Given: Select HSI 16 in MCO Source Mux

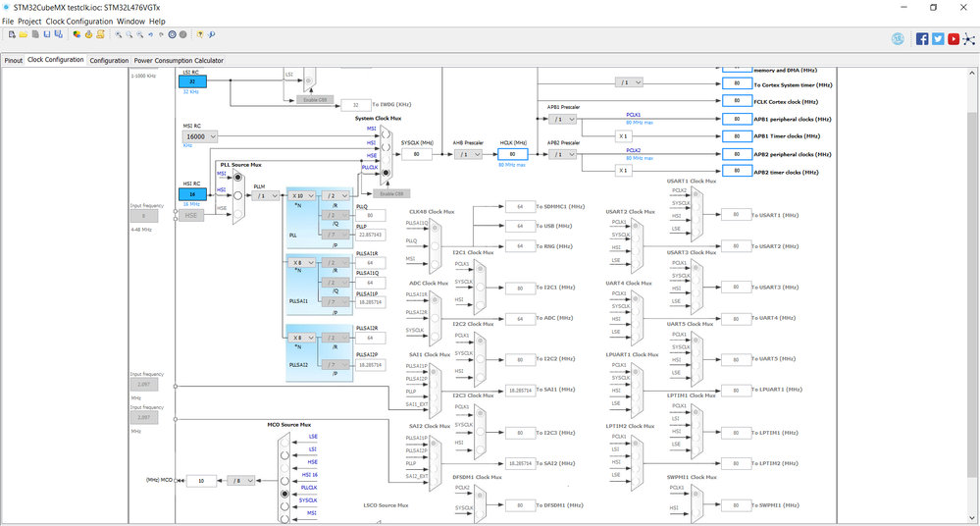Looking at the screenshot, I should 284,481.
